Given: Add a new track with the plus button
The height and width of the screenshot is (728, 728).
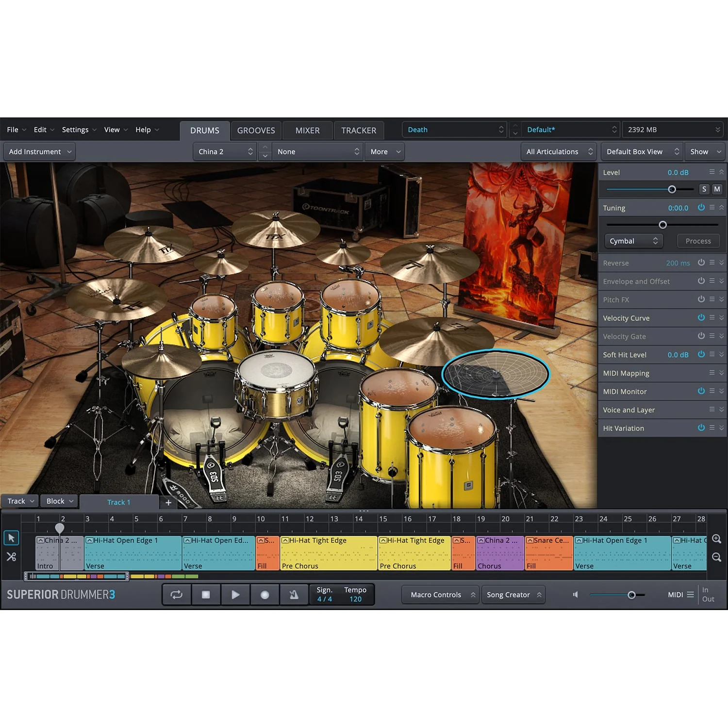Looking at the screenshot, I should pos(168,502).
